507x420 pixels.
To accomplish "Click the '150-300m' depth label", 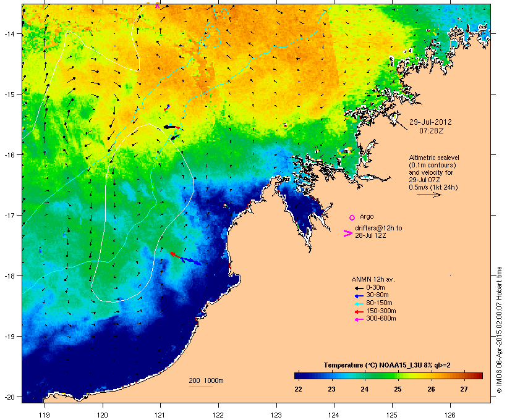I will coord(381,311).
